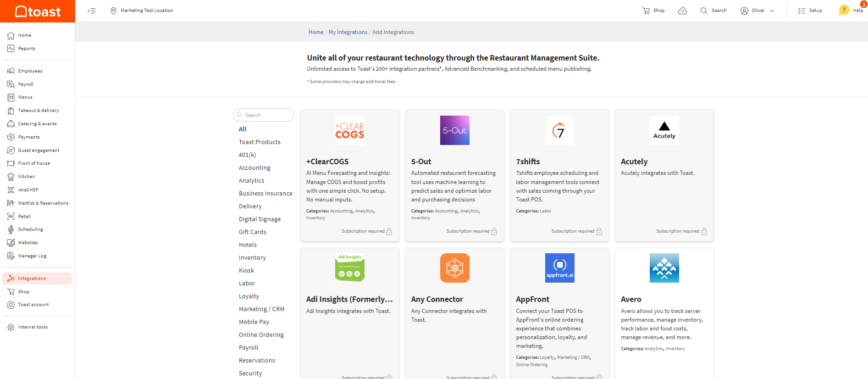868x379 pixels.
Task: Open Catering & events section
Action: (x=37, y=124)
